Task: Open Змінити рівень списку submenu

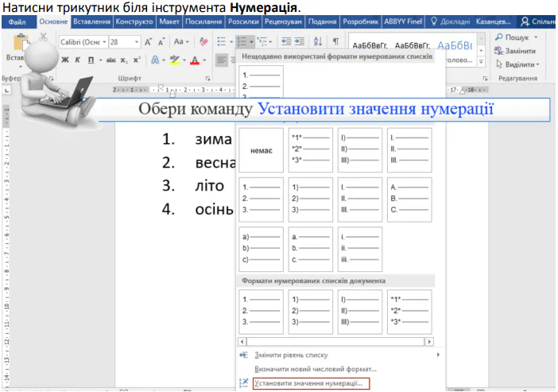Action: point(291,355)
